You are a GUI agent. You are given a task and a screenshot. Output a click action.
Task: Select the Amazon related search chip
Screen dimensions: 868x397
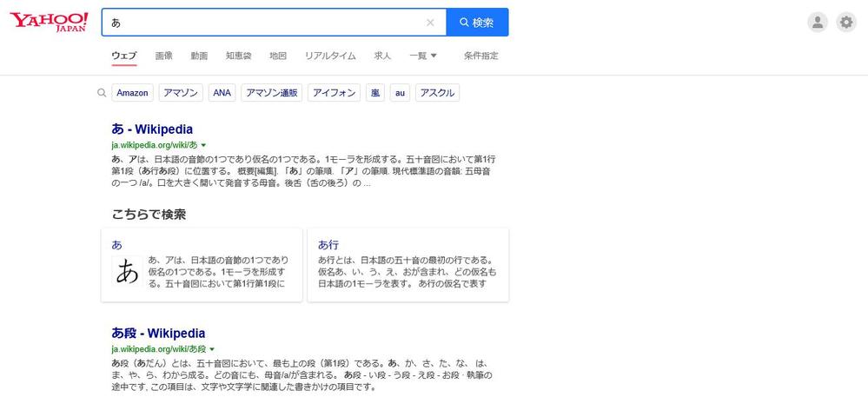(133, 93)
